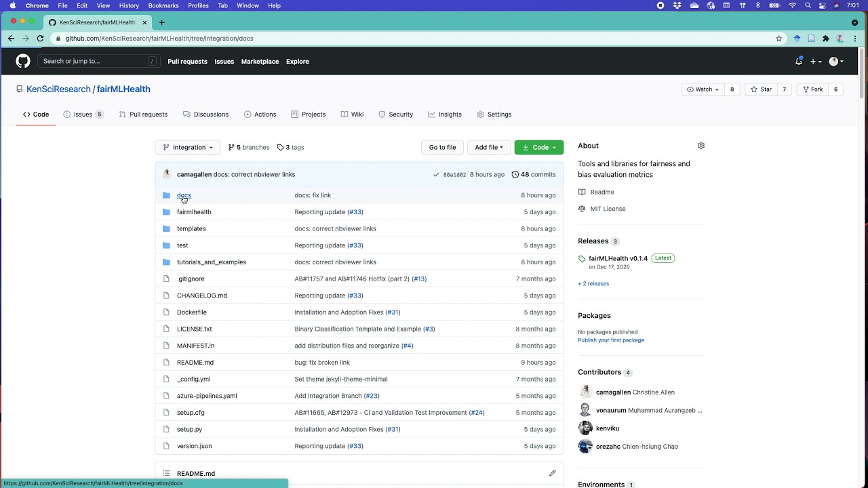The image size is (868, 488).
Task: View the 48 commits history
Action: [534, 174]
